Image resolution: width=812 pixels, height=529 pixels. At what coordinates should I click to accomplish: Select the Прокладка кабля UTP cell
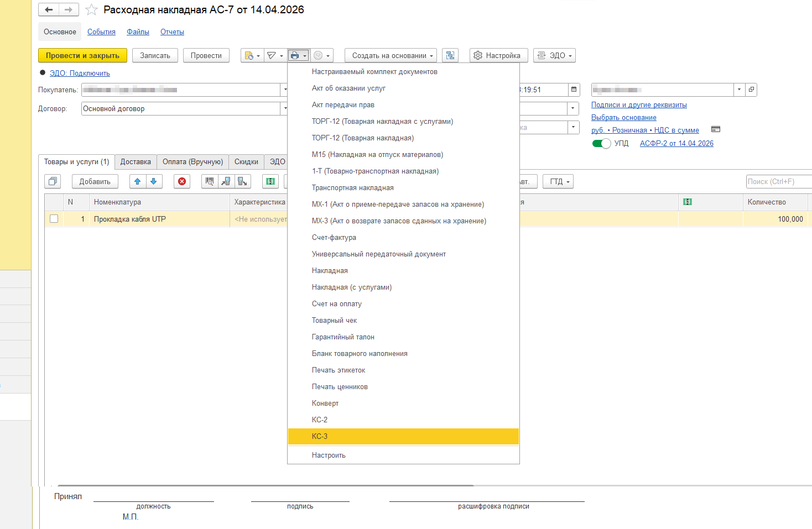159,219
